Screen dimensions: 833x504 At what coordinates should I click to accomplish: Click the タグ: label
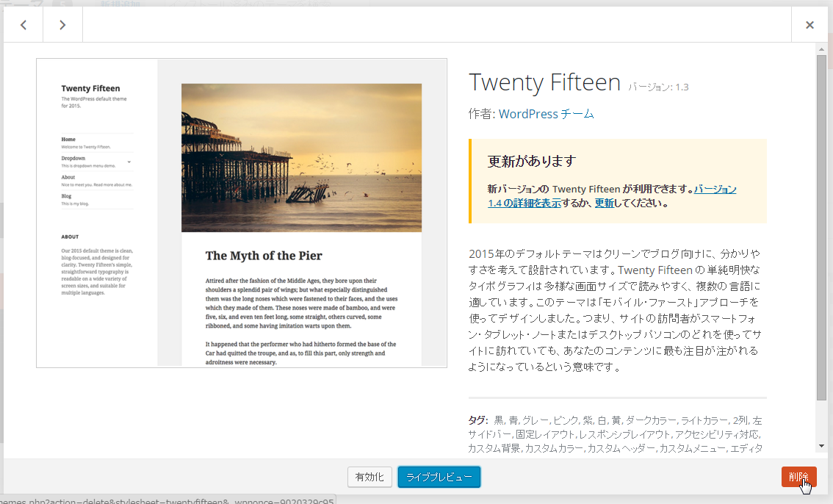pyautogui.click(x=478, y=420)
